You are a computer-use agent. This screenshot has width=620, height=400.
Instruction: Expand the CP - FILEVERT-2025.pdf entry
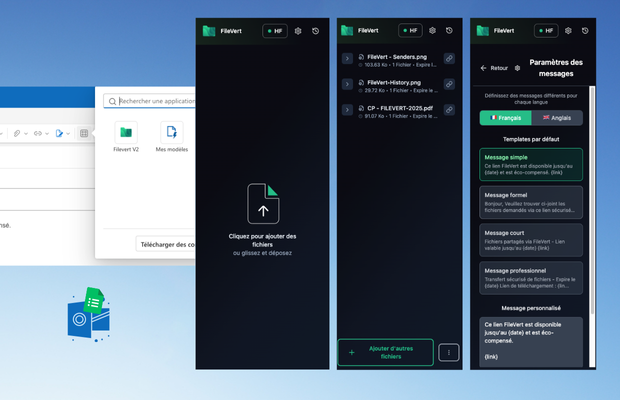[x=347, y=110]
